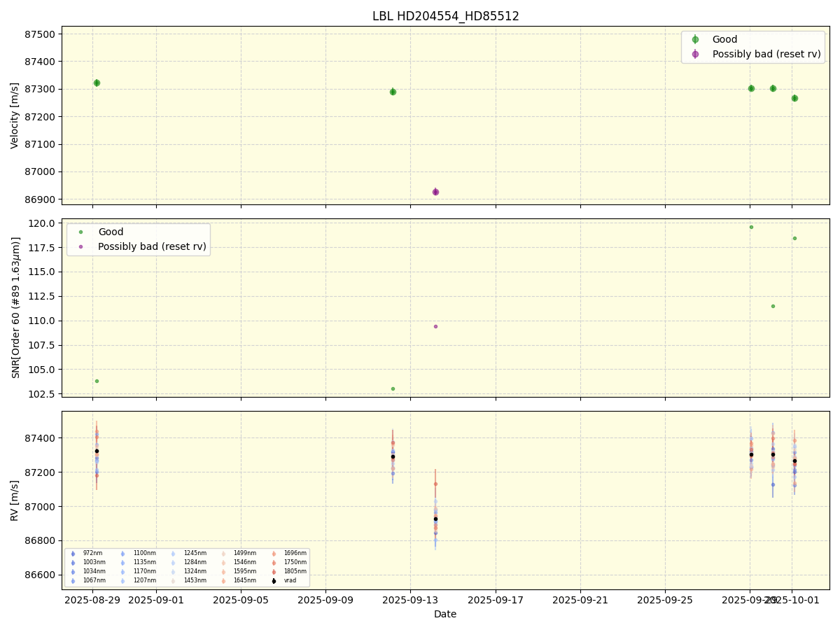Click the black vrad marker in RV legend

pos(274,580)
